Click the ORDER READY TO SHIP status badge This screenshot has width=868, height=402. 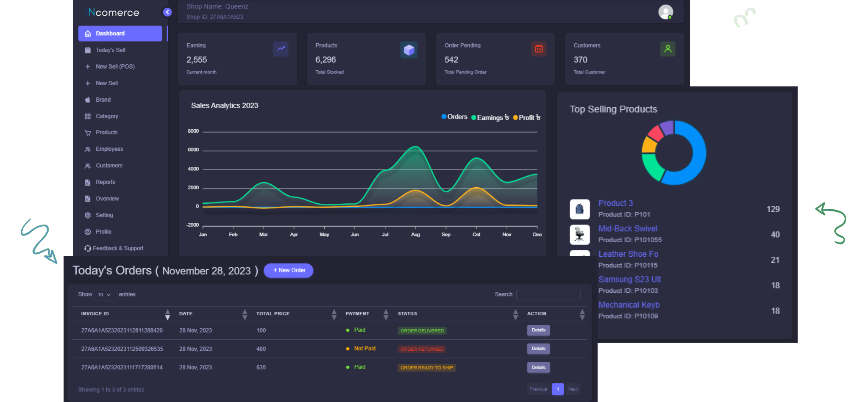coord(426,368)
